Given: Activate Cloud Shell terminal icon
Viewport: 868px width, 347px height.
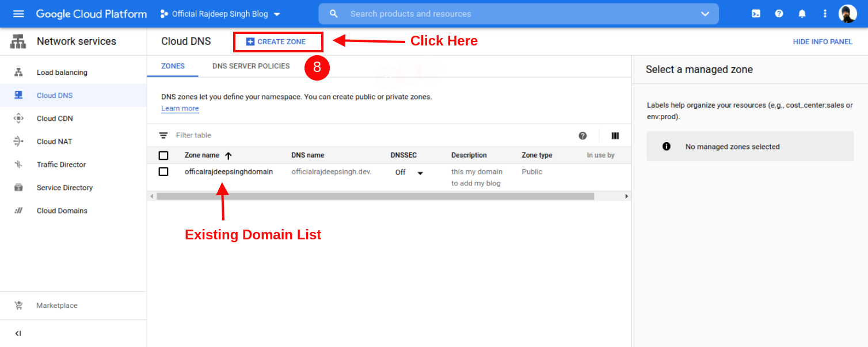Looking at the screenshot, I should (x=756, y=14).
